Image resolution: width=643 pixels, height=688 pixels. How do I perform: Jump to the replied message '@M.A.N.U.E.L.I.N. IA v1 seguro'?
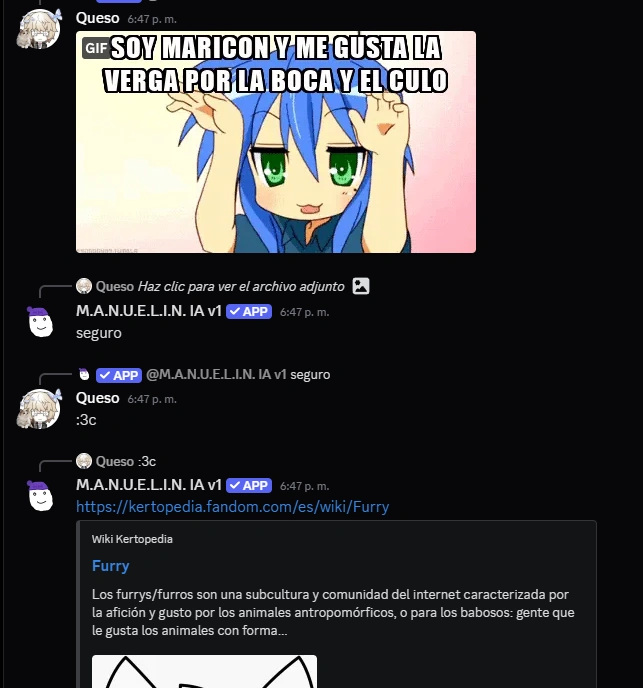[238, 374]
